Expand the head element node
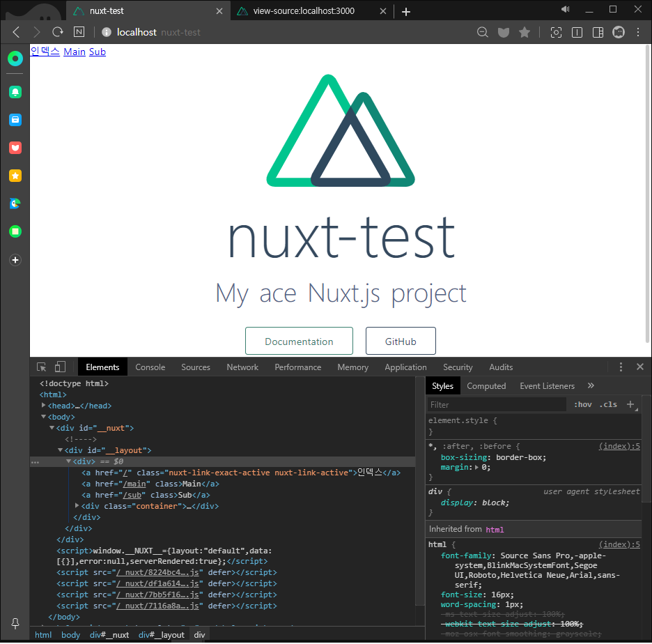 43,405
